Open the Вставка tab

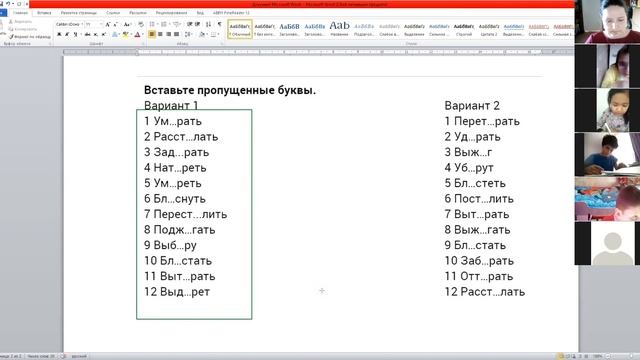(x=44, y=13)
